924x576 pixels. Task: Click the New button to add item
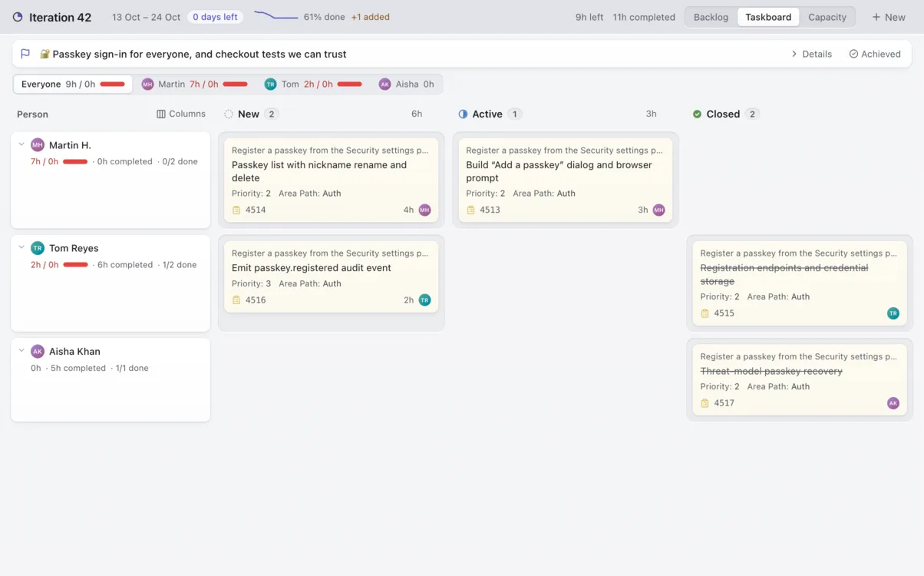pyautogui.click(x=889, y=17)
